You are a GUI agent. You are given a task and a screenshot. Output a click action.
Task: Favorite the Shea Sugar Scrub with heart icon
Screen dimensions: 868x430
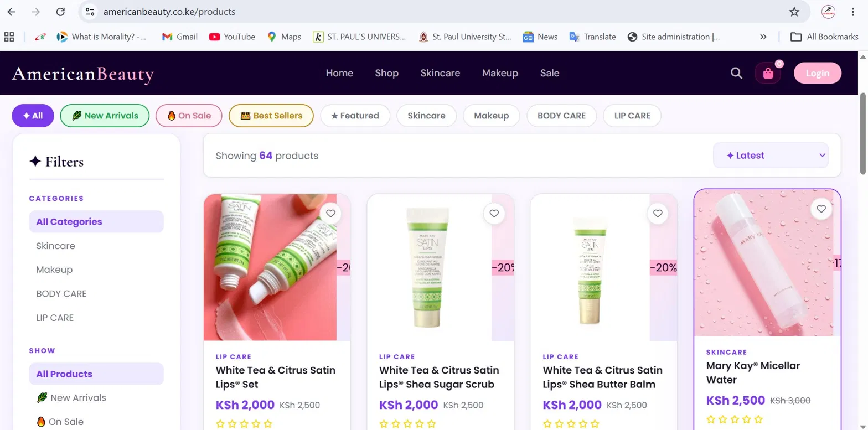494,214
